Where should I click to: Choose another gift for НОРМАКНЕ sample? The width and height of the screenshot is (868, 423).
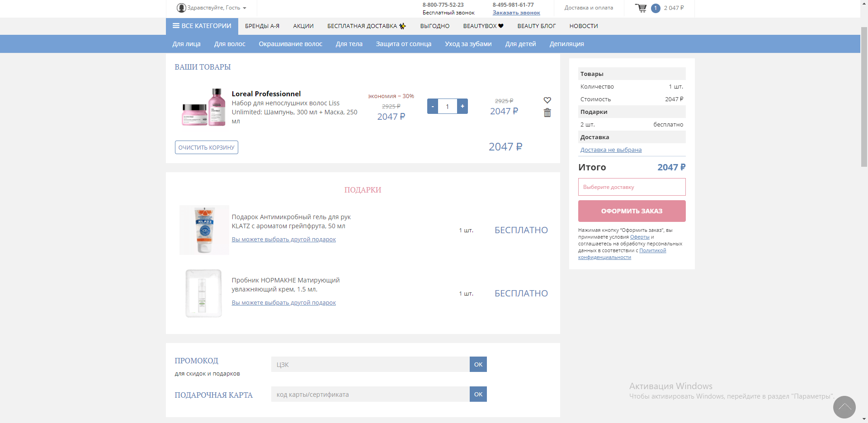[x=284, y=303]
